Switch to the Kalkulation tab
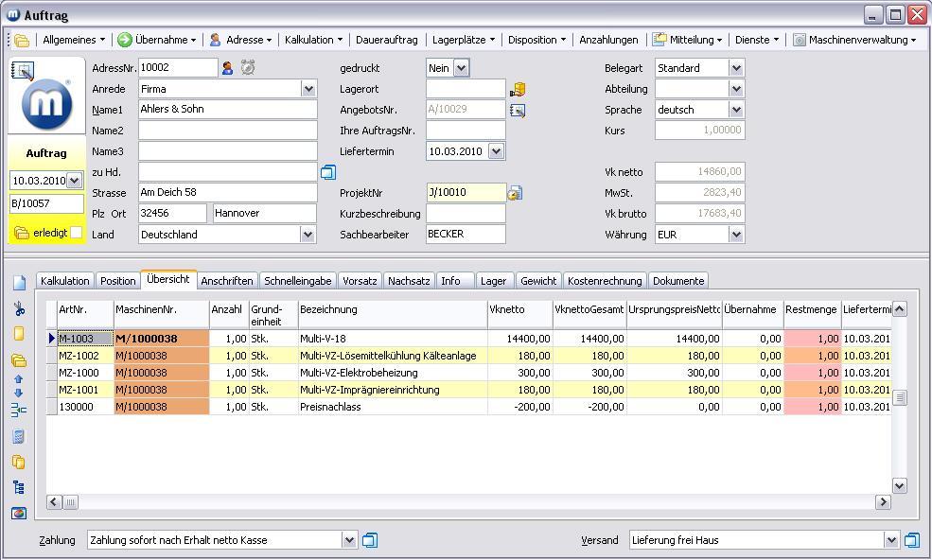 click(65, 281)
